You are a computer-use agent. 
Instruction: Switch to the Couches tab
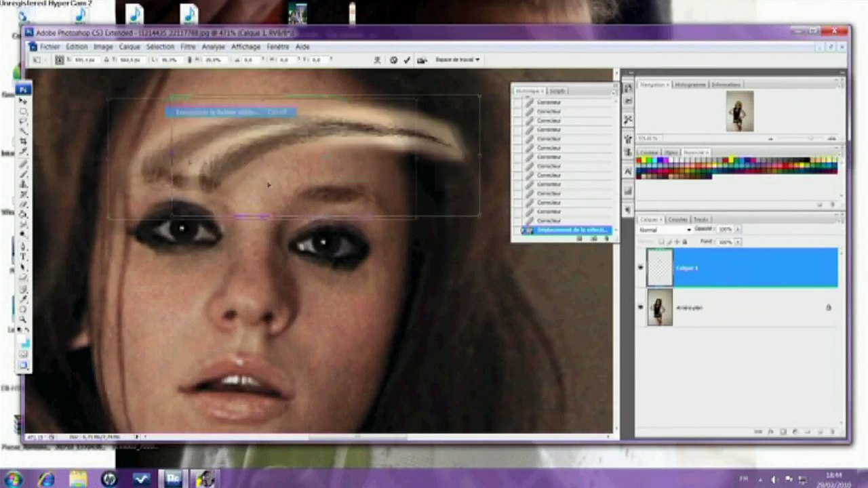pos(677,220)
